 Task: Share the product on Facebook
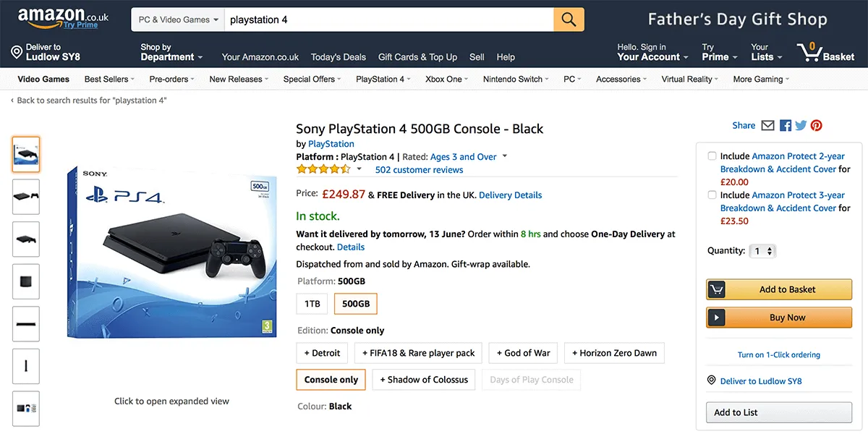[x=786, y=125]
